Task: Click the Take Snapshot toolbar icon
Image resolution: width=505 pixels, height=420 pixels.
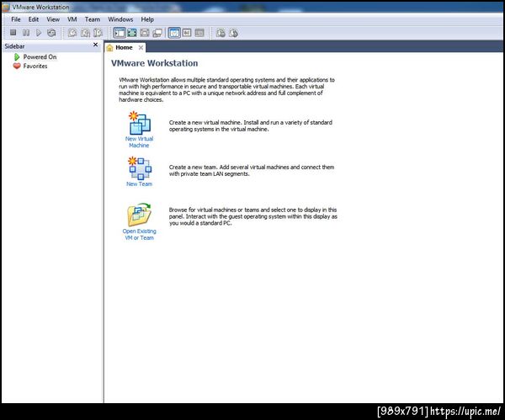Action: [72, 33]
